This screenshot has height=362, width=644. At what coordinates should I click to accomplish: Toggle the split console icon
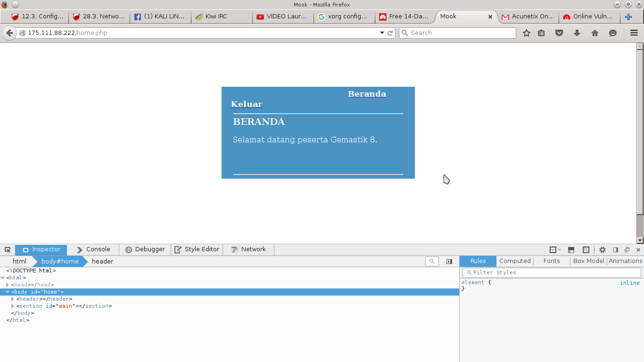(x=571, y=250)
